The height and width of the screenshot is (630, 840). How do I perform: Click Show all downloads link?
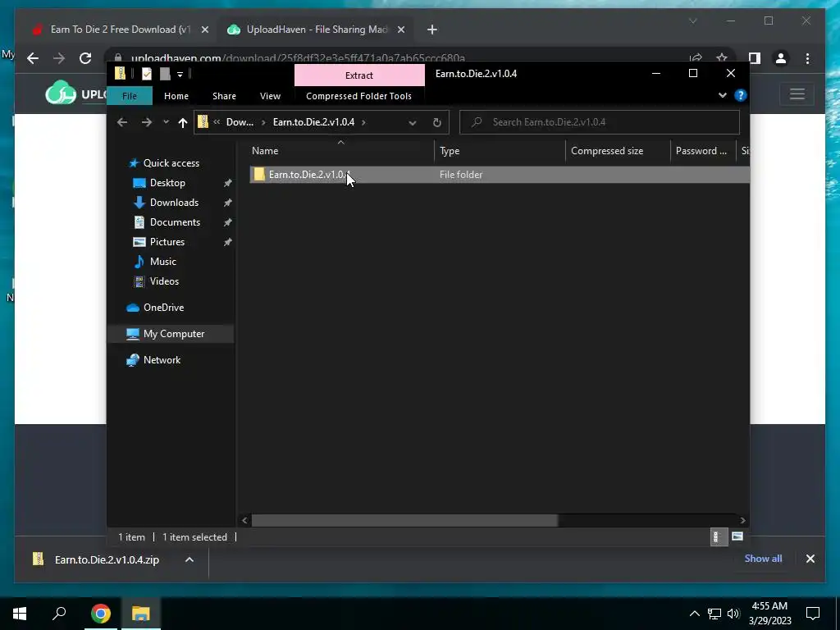[x=763, y=559]
